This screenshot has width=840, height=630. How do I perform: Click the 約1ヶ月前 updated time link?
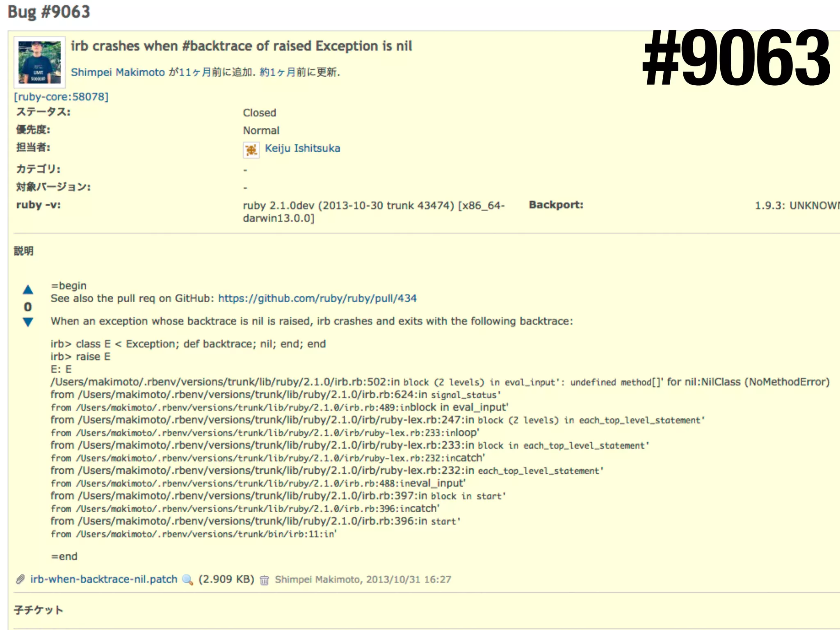click(x=278, y=72)
